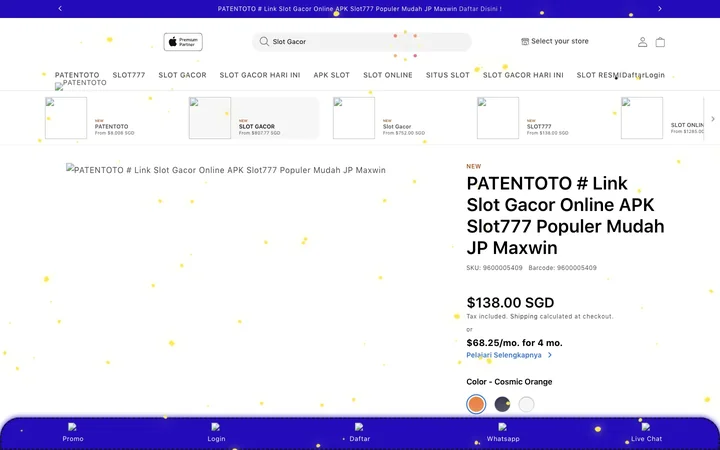The width and height of the screenshot is (720, 450).
Task: Focus the Slot Gacor search field
Action: click(361, 42)
